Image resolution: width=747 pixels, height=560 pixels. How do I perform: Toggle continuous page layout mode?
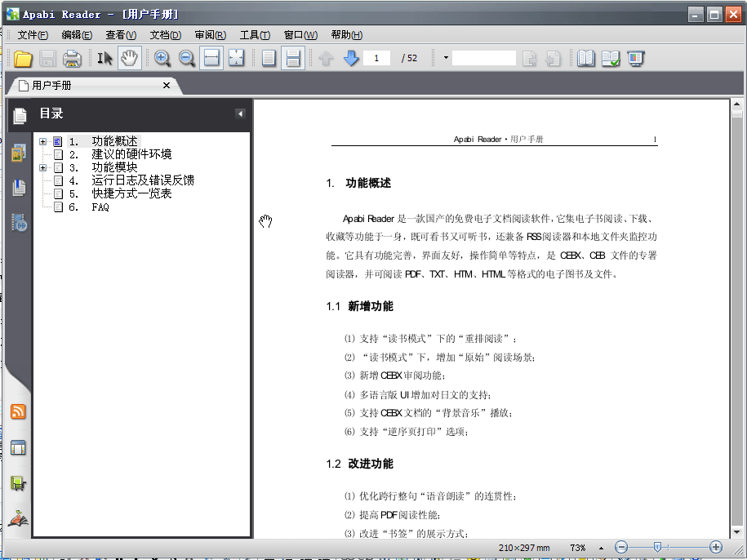coord(292,58)
